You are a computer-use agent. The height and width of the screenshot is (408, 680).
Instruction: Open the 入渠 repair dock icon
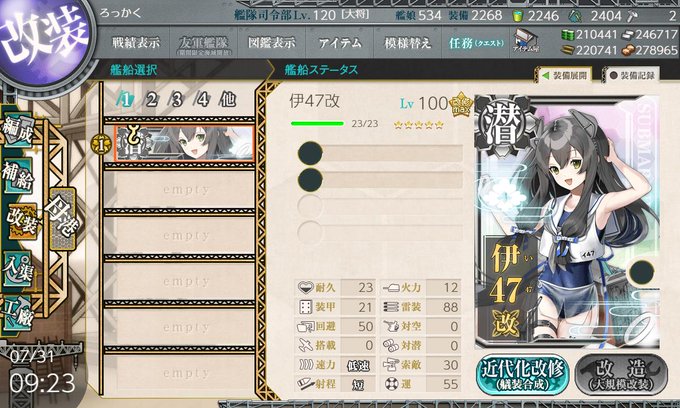click(x=18, y=269)
